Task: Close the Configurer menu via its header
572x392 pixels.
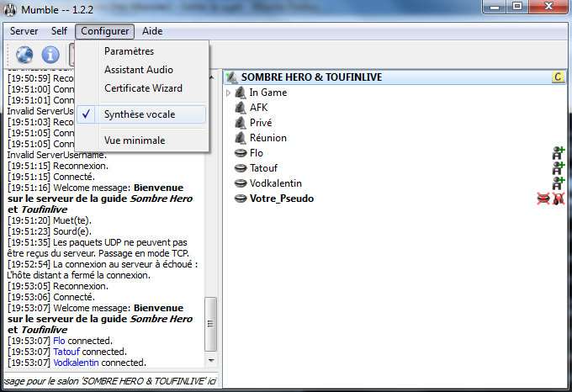Action: point(104,31)
